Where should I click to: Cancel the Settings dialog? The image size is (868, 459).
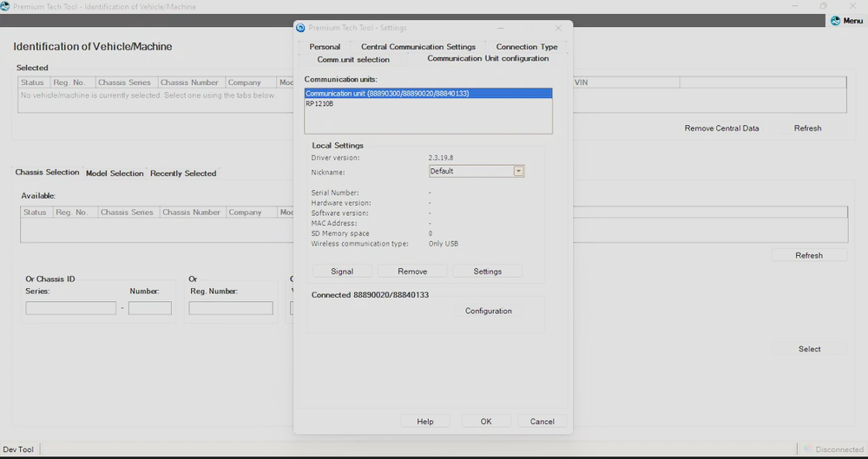(x=542, y=422)
